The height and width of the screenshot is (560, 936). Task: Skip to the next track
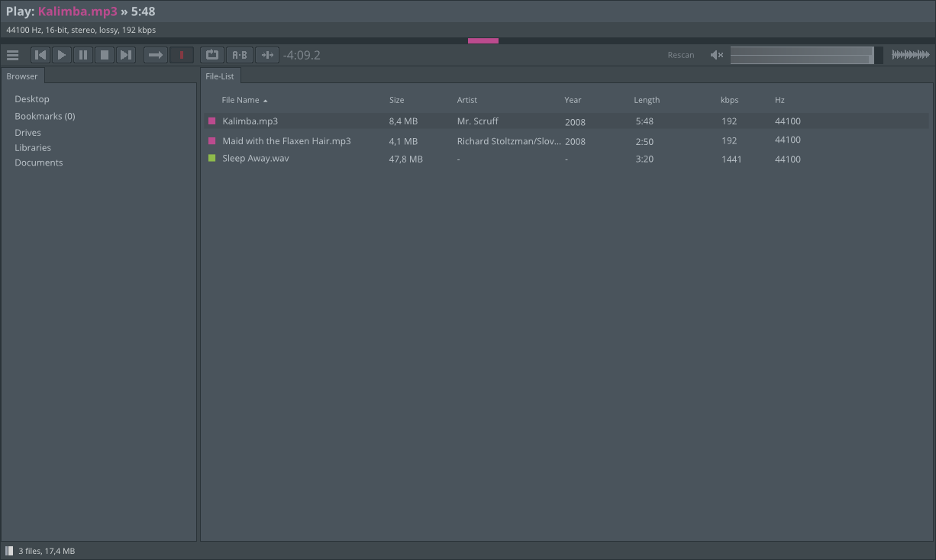click(126, 55)
